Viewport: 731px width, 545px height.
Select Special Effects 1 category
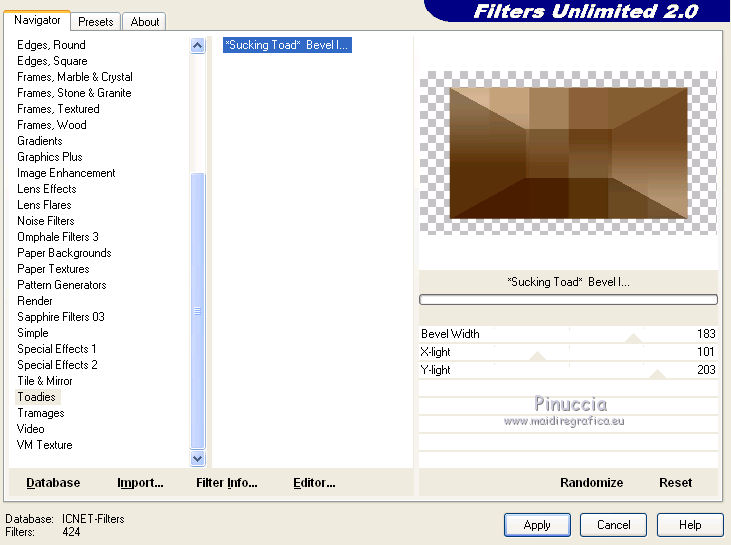click(56, 349)
